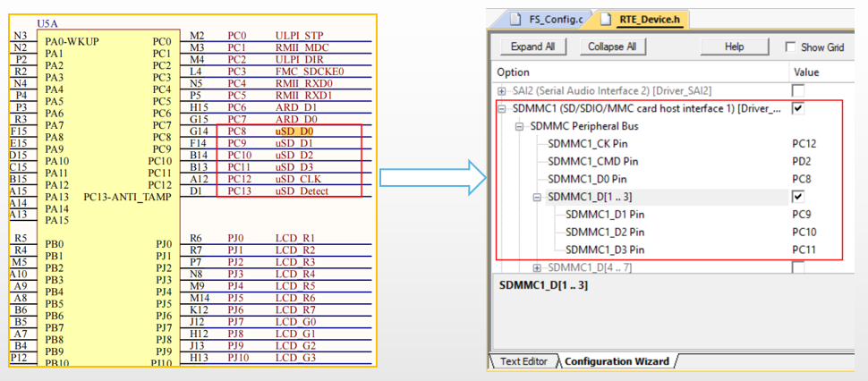The image size is (868, 381).
Task: Uncheck the SDMMC1 card host interface checkbox
Action: (x=798, y=108)
